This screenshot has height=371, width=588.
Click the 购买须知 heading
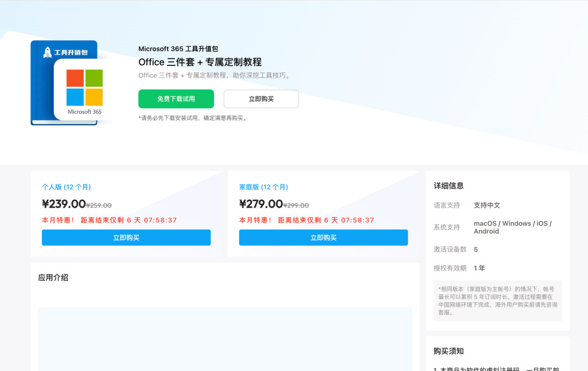pyautogui.click(x=449, y=351)
